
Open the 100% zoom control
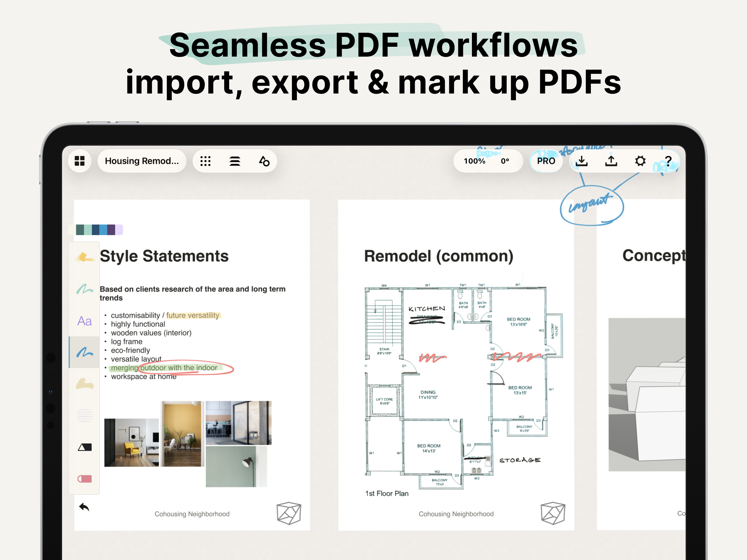pos(474,161)
